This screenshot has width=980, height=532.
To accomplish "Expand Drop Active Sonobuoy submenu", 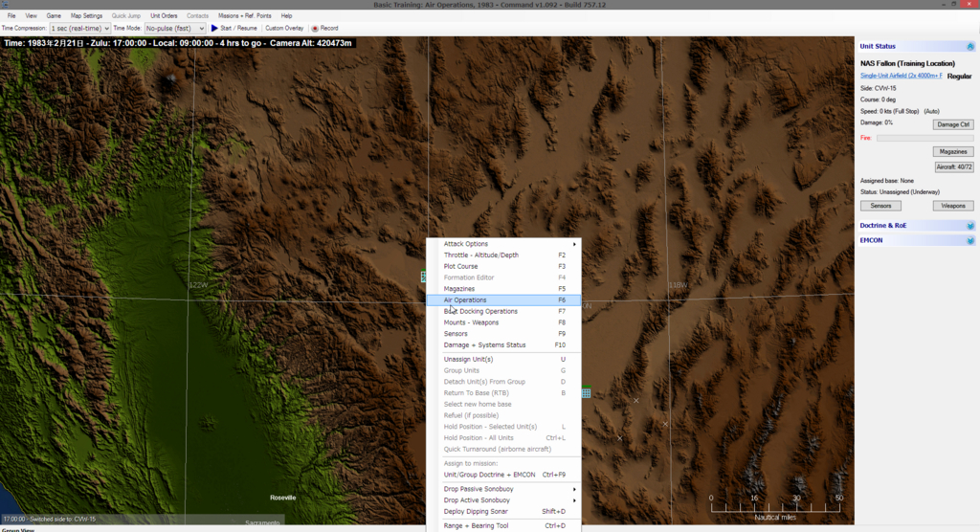I will click(x=574, y=500).
